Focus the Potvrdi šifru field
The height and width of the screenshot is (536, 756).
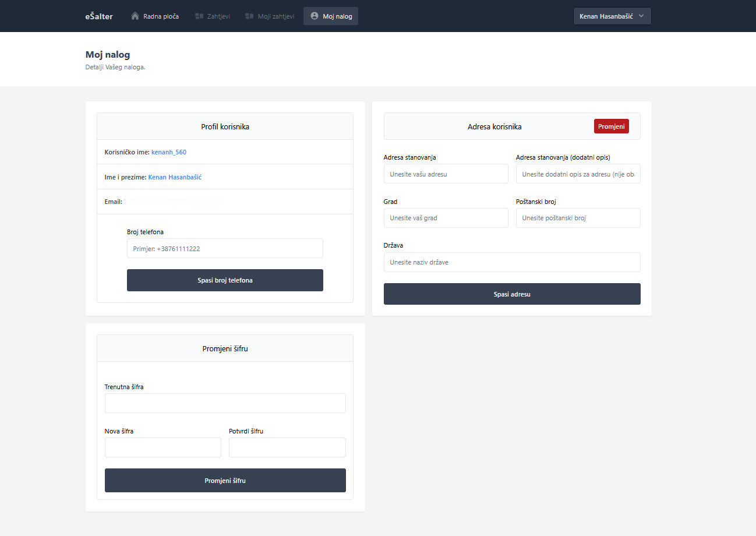pos(287,447)
